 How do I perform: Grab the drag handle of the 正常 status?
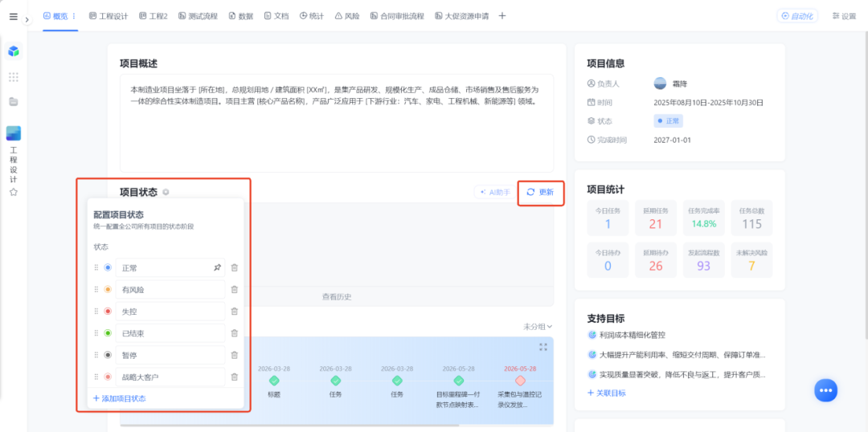click(x=96, y=267)
